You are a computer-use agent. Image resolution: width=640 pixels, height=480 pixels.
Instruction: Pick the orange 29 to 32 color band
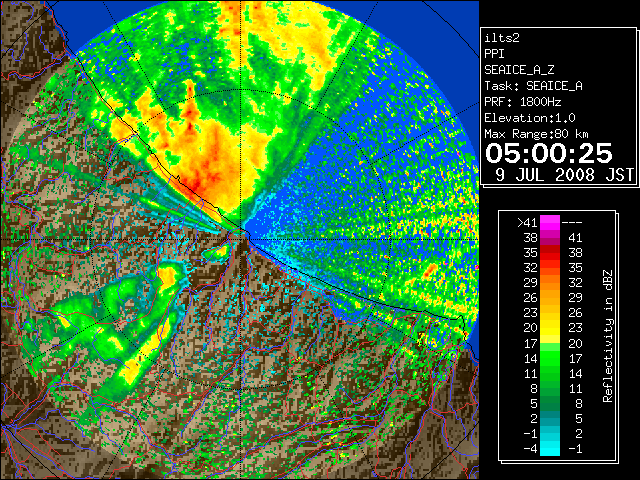(x=550, y=283)
